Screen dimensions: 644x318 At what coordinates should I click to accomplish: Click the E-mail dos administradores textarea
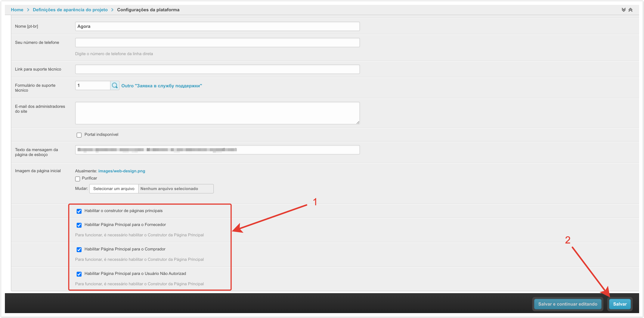pos(217,113)
